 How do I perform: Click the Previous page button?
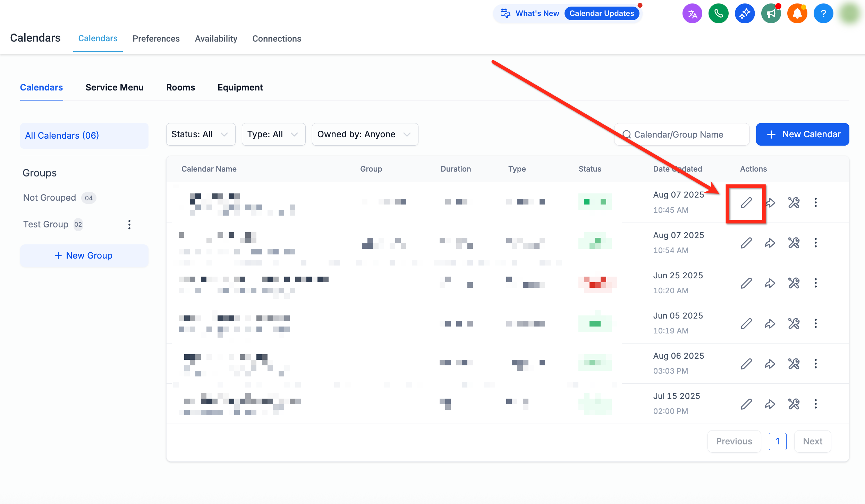(x=734, y=441)
